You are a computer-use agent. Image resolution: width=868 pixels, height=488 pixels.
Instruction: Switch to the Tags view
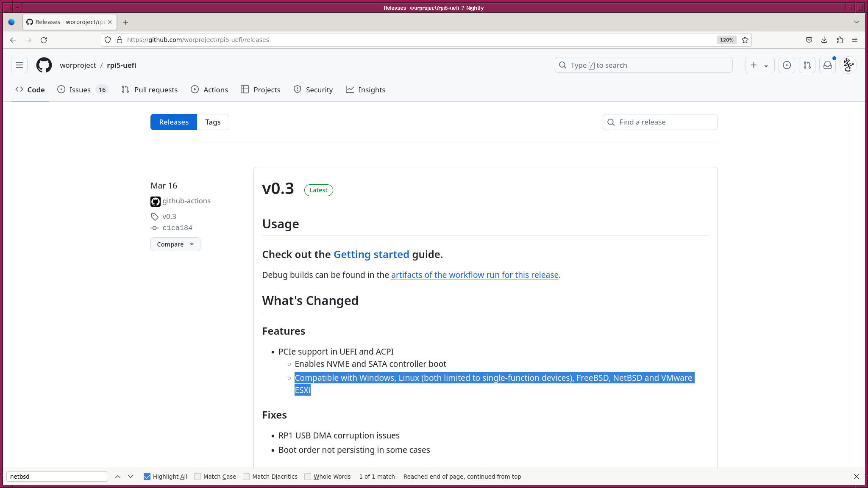click(x=213, y=122)
